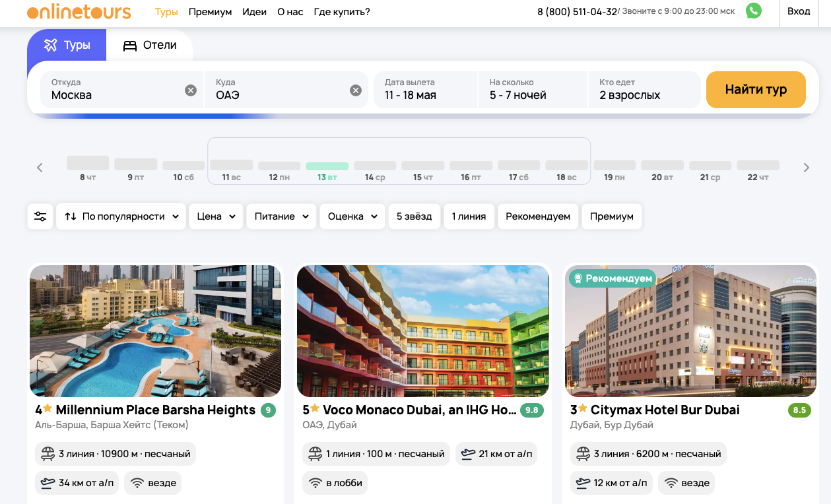The image size is (831, 504).
Task: Open Citymax Hotel Bur Dubai title
Action: [655, 410]
